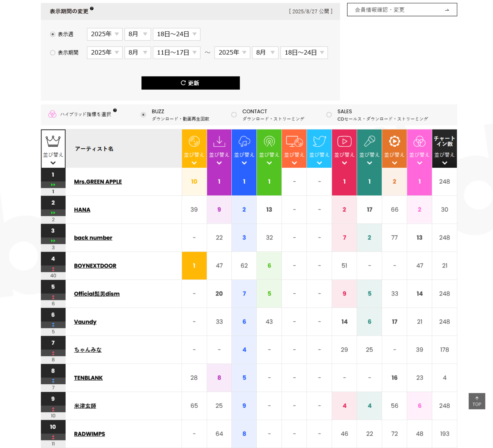The image size is (493, 448).
Task: Sort by the PC and CD look-up icon column
Action: pyautogui.click(x=294, y=149)
